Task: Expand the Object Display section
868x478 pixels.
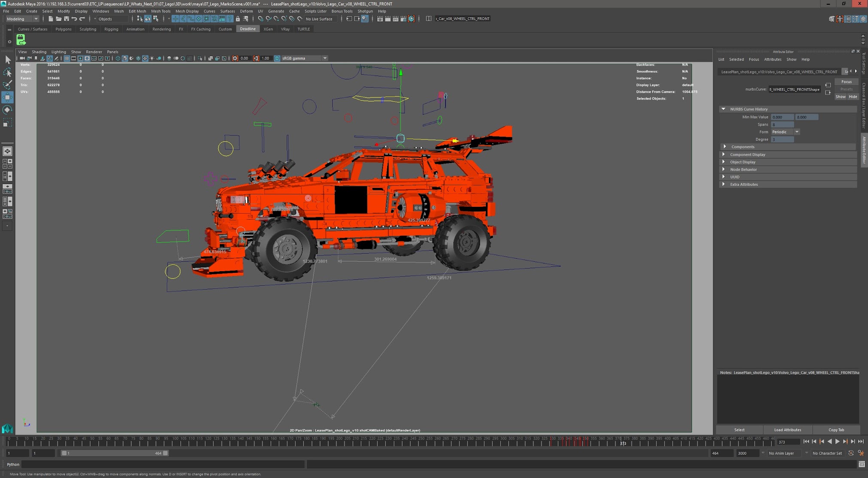Action: (724, 162)
